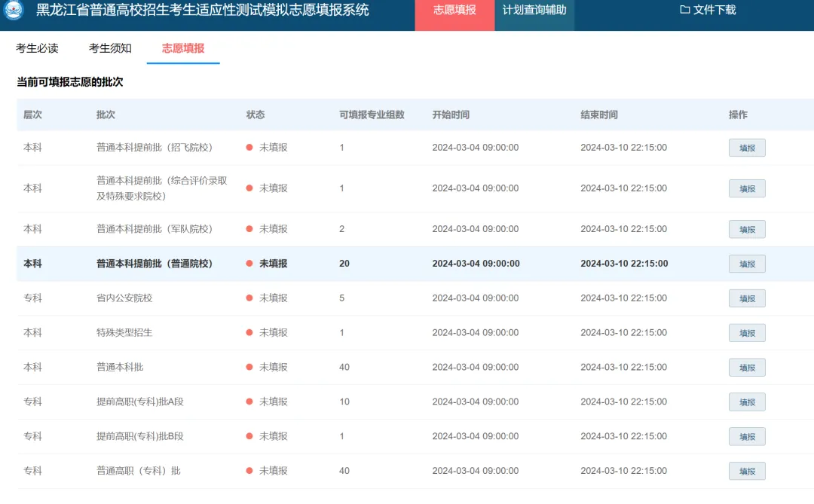Screen dimensions: 814x504
Task: Click 填报 for 省内公安院校 row
Action: point(747,299)
